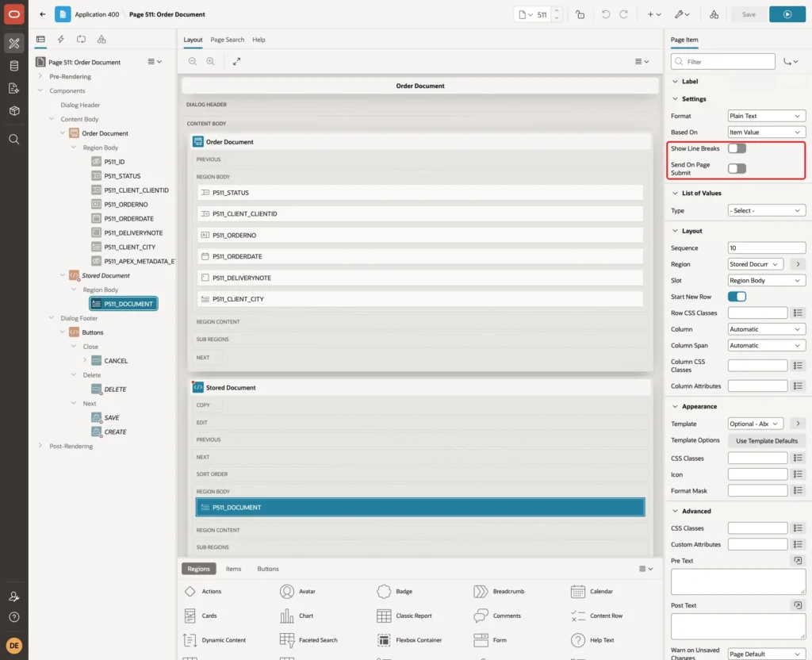This screenshot has width=812, height=660.
Task: Open the Page Search tab
Action: 227,40
